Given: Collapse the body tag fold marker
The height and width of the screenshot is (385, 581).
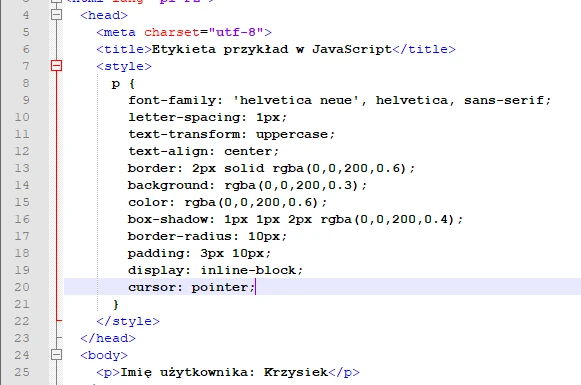Looking at the screenshot, I should point(56,355).
